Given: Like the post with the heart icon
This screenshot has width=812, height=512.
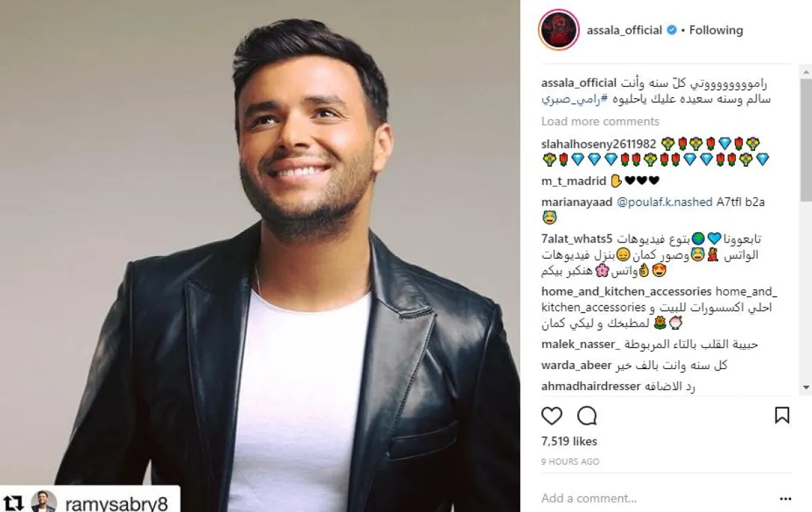Looking at the screenshot, I should [552, 415].
